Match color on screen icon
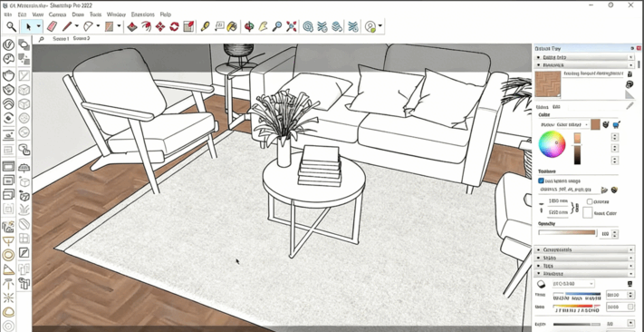Screen dimensions: 644x332 point(616,124)
